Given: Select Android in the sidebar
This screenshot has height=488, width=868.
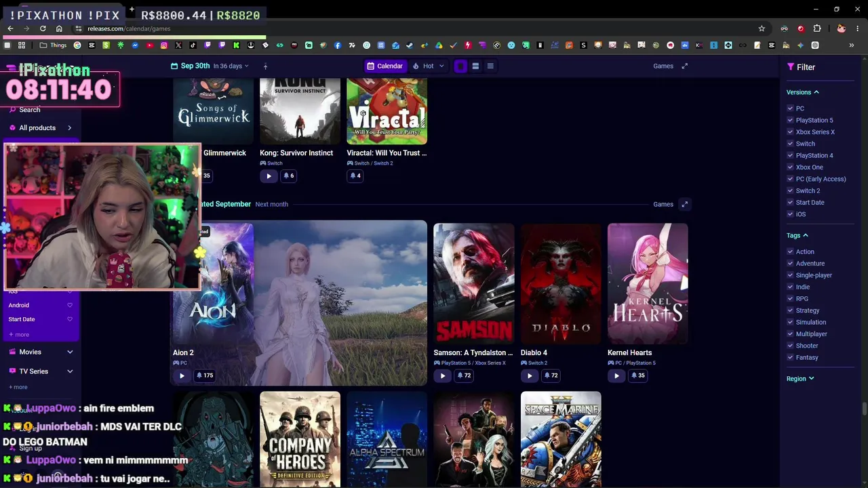Looking at the screenshot, I should point(19,305).
